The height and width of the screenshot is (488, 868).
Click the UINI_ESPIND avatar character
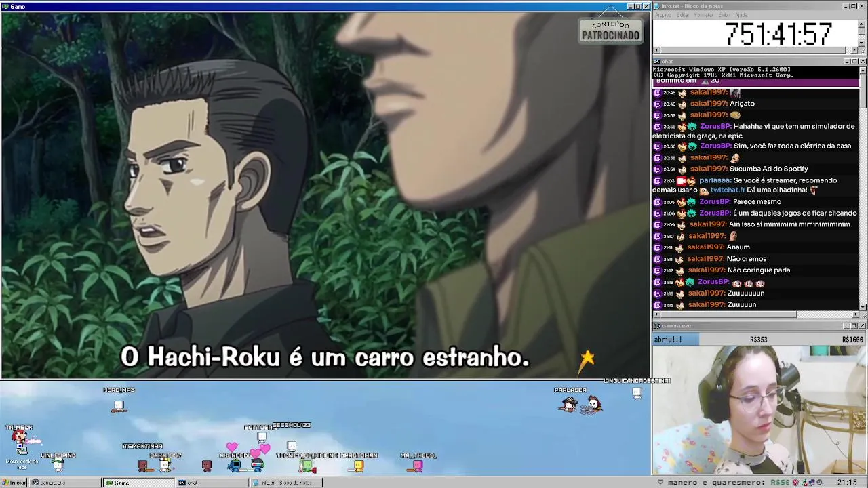click(58, 464)
